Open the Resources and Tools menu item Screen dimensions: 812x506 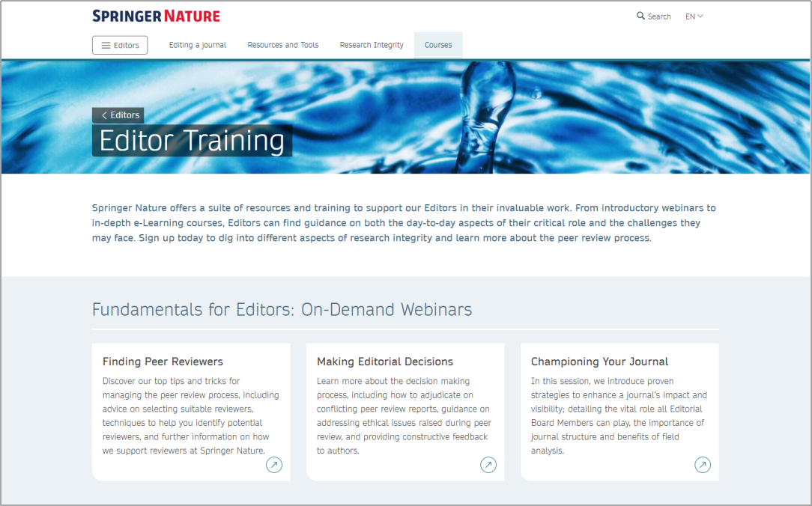[x=283, y=45]
